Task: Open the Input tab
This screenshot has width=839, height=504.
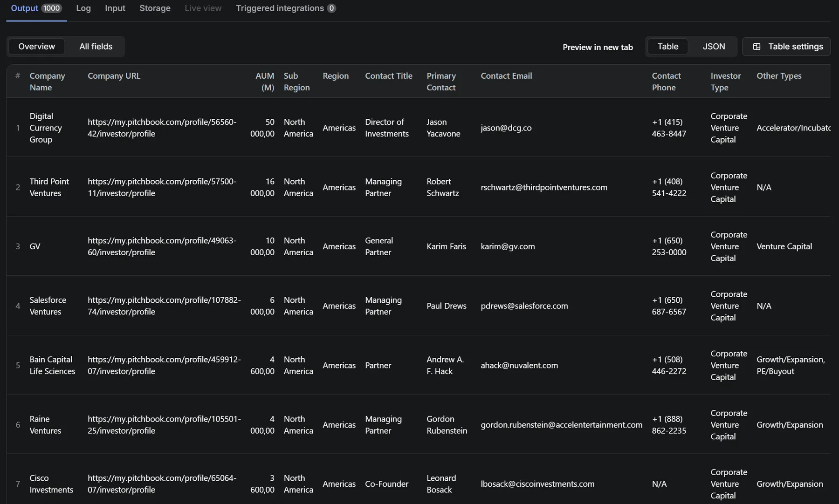Action: click(x=115, y=8)
